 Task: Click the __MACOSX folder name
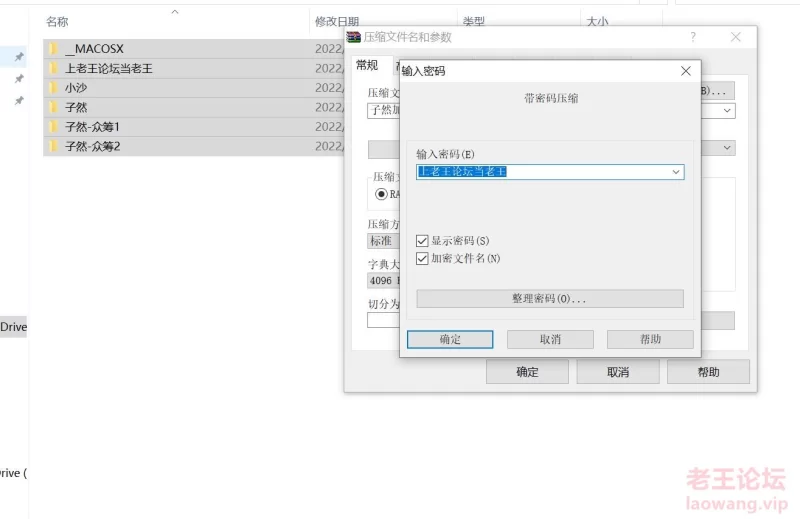coord(94,49)
